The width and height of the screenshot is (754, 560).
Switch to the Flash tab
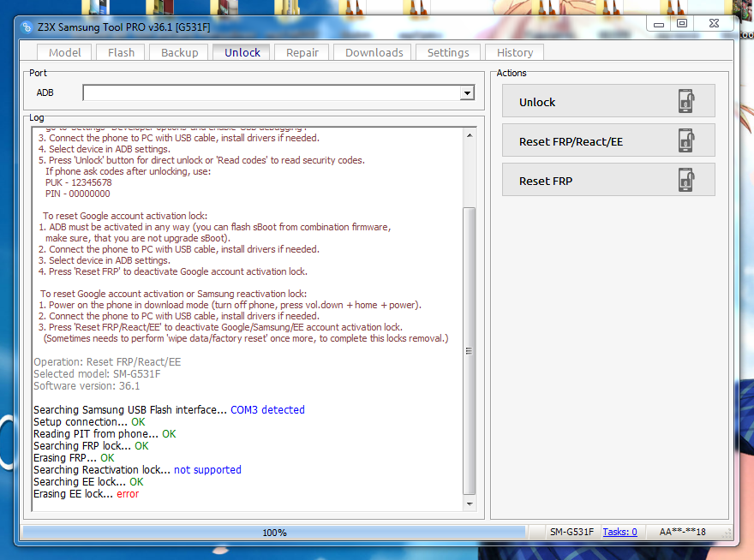pyautogui.click(x=121, y=52)
